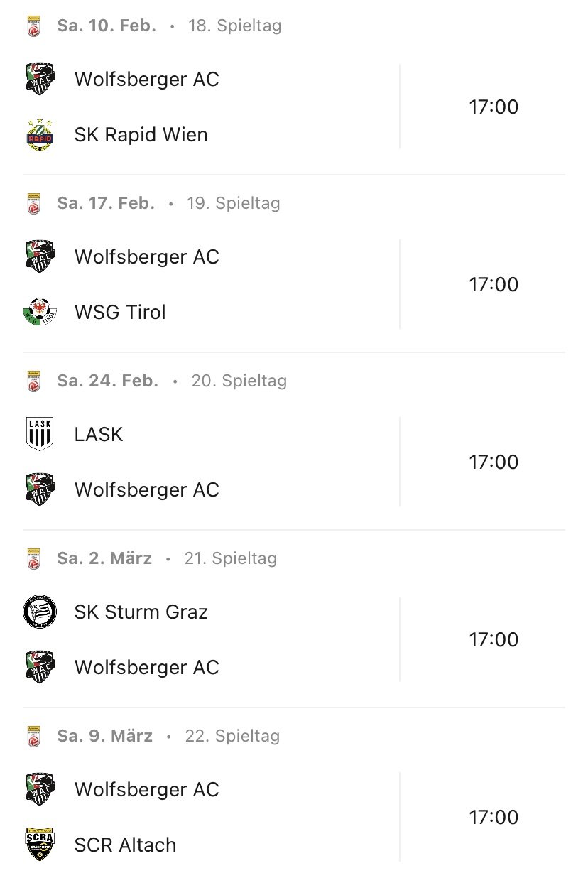Click the 22. Spieltag matchday label
Viewport: 588px width, 878px height.
pos(232,736)
